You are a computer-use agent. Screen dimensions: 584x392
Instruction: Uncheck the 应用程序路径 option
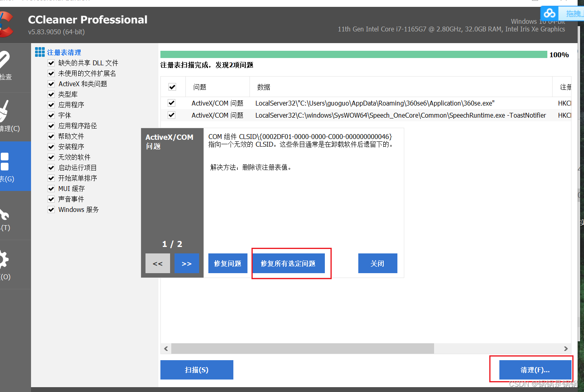[x=51, y=126]
